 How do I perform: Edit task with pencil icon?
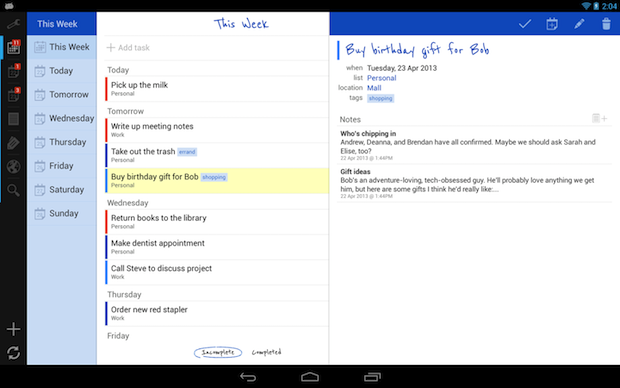(x=579, y=24)
